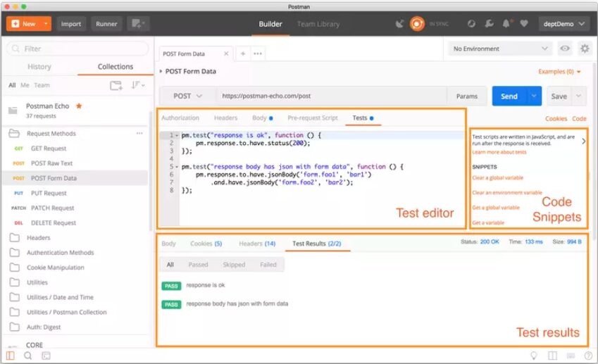Click the request URL input field
This screenshot has width=598, height=364.
point(331,96)
